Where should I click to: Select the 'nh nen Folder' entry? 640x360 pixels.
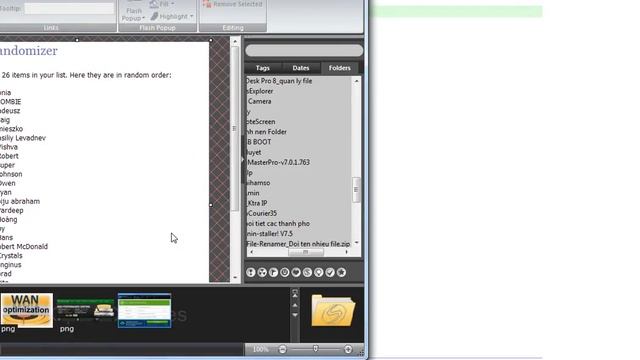pos(267,132)
